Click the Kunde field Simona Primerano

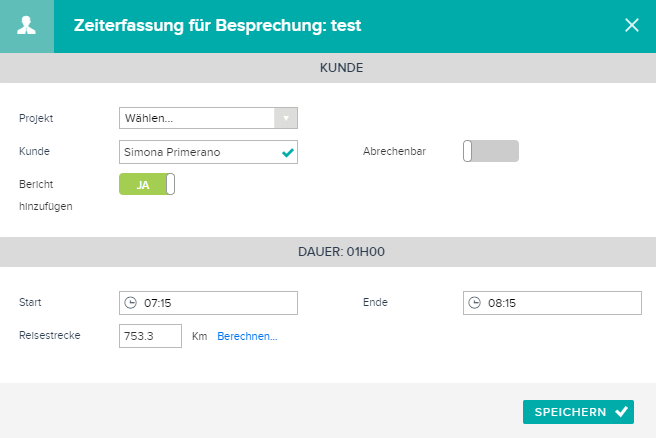click(x=208, y=152)
